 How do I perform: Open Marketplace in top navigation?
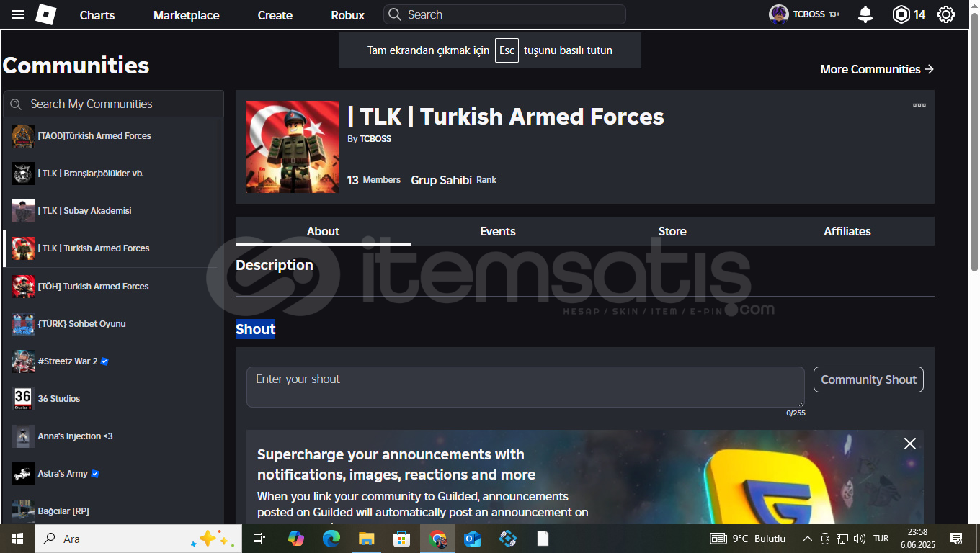[187, 15]
